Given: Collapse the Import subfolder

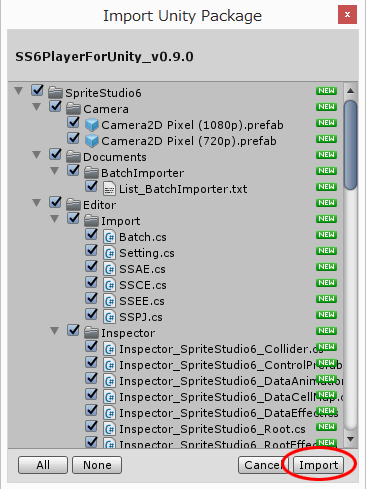Looking at the screenshot, I should pos(55,219).
